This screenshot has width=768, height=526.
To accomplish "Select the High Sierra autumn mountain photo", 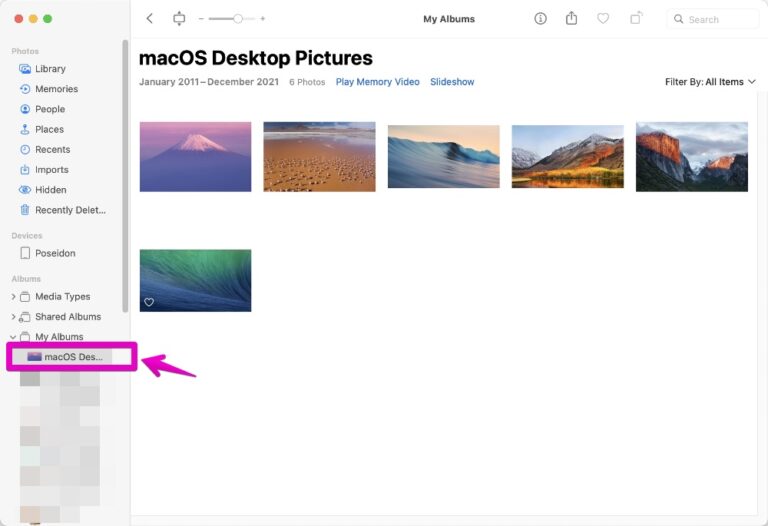I will tap(568, 157).
